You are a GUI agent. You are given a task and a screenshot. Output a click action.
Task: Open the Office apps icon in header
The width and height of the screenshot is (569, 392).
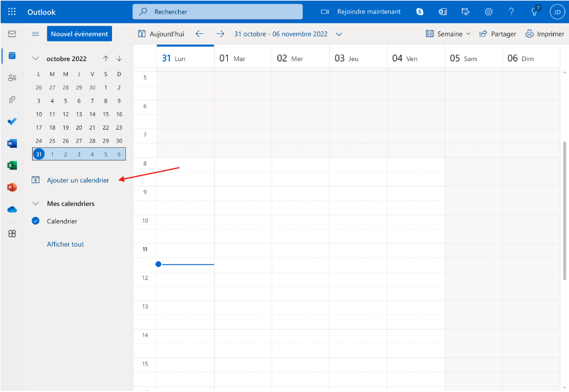[x=442, y=12]
